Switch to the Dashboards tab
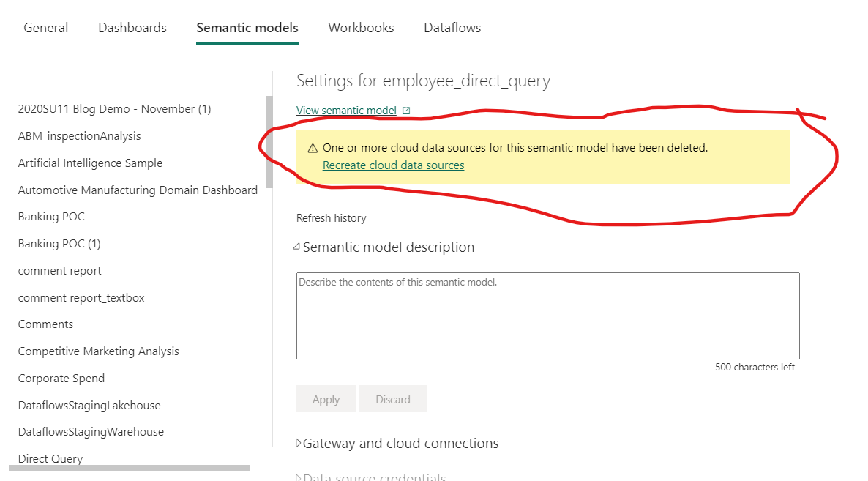Viewport: 868px width, 481px height. click(x=132, y=28)
